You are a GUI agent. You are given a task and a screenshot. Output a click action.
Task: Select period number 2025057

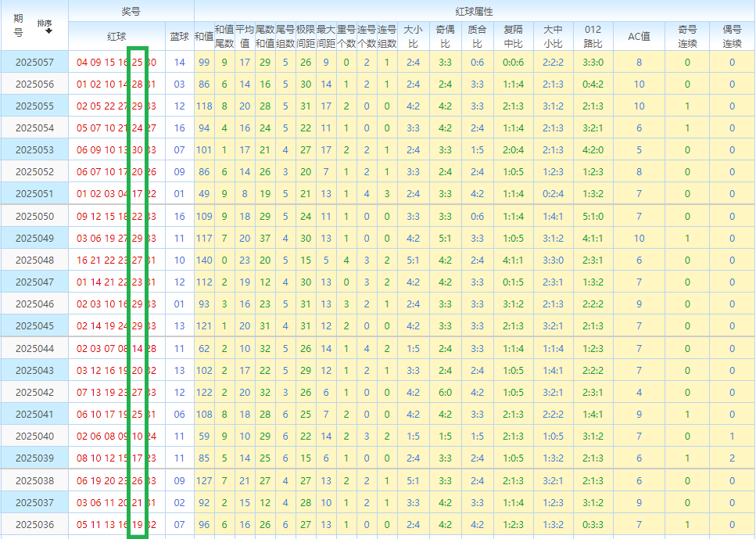[x=34, y=63]
